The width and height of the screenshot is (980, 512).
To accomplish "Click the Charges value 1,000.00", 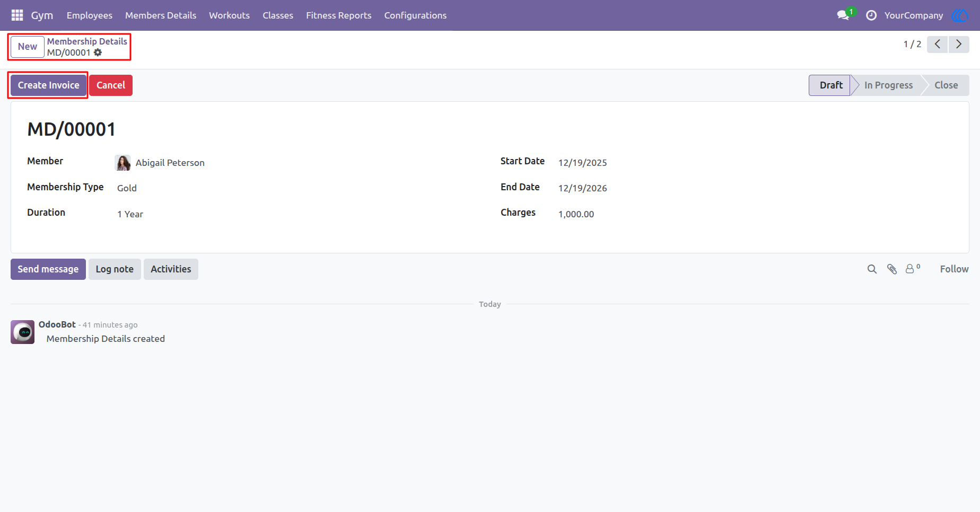I will coord(576,214).
